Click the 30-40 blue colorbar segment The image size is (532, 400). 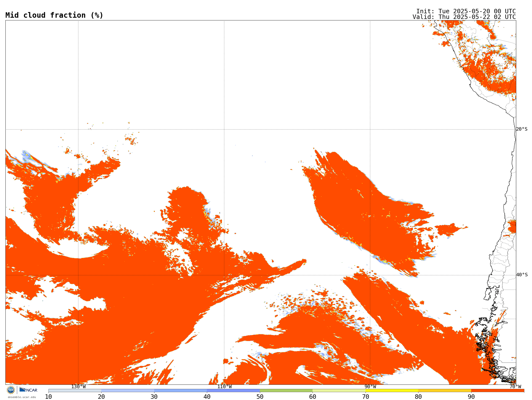(181, 391)
